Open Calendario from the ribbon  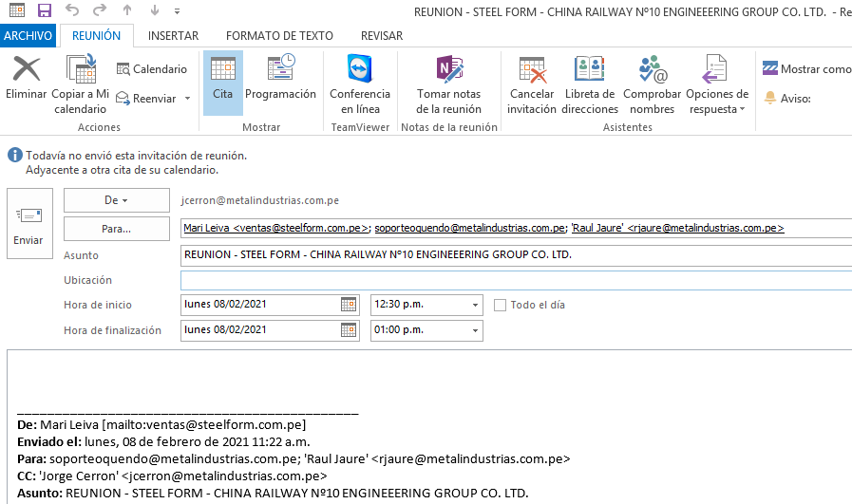point(152,69)
